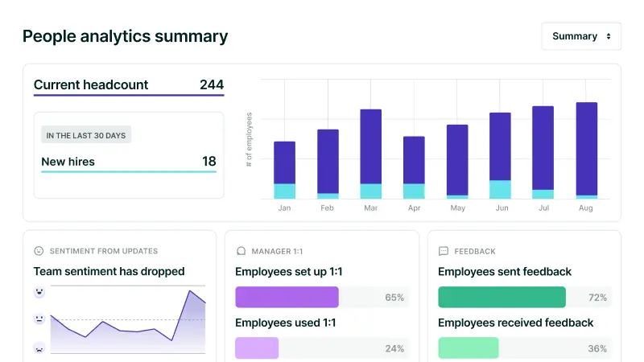Click the neutral face sentiment icon
This screenshot has width=644, height=362.
[39, 319]
